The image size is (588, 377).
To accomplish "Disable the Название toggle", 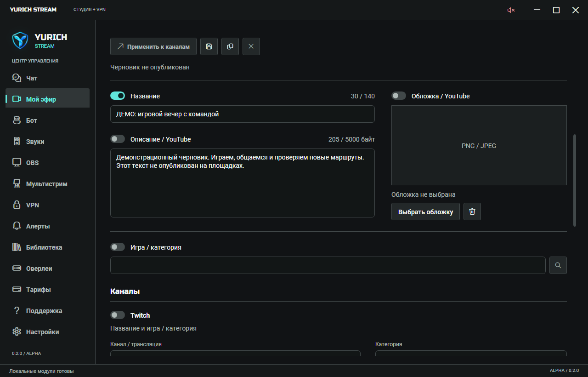I will click(x=118, y=96).
